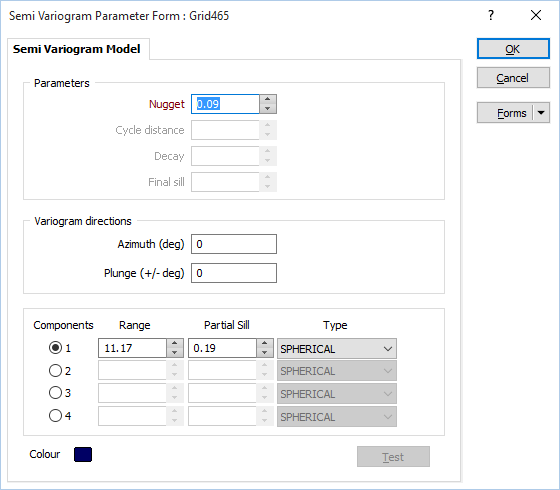Viewport: 560px width, 490px height.
Task: Choose component 3 radio button
Action: (x=55, y=393)
